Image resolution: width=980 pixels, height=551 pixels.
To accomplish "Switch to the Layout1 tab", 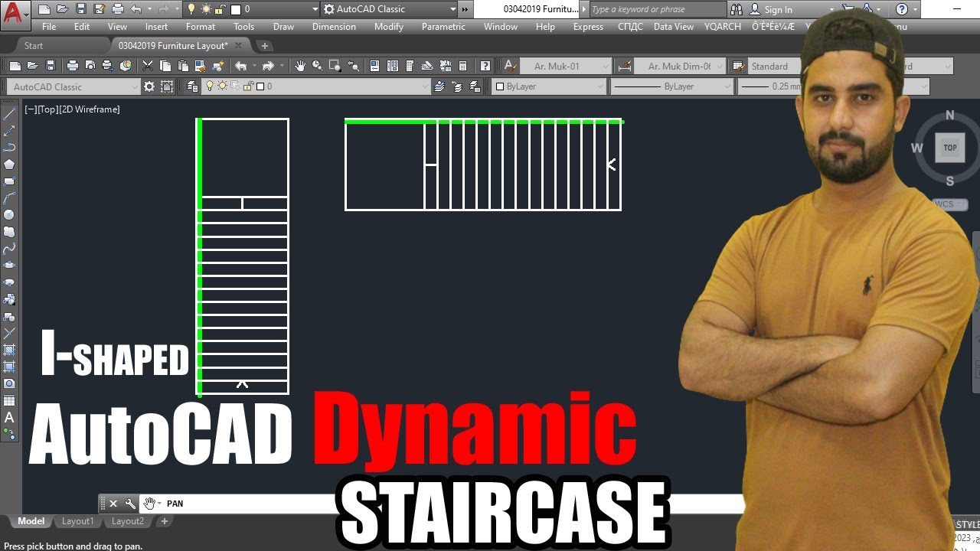I will click(77, 521).
